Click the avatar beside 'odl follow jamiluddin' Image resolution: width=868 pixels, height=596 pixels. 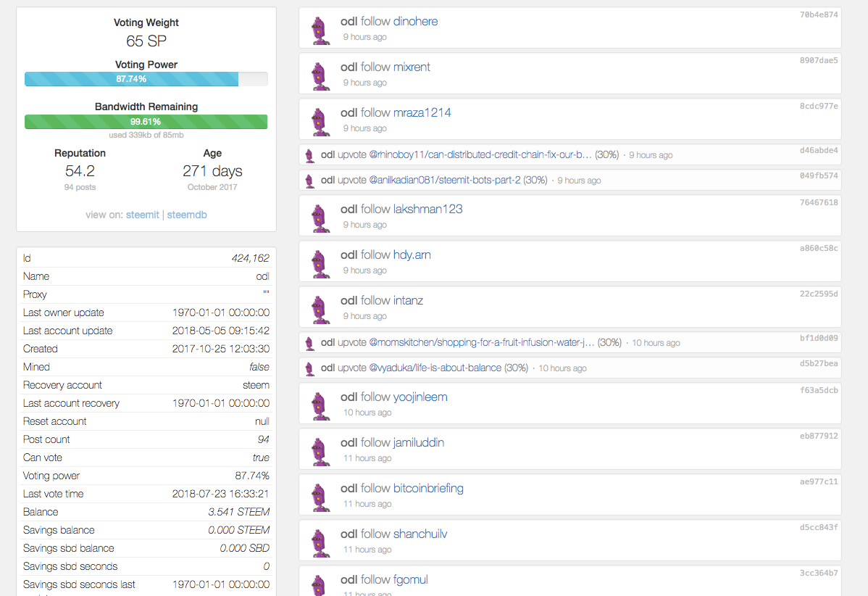pos(320,452)
